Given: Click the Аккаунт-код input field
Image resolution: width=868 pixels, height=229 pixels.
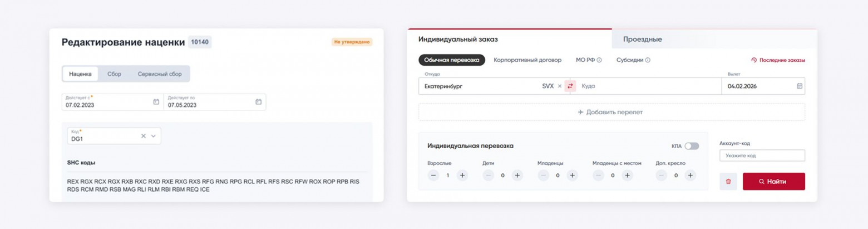Looking at the screenshot, I should coord(762,156).
